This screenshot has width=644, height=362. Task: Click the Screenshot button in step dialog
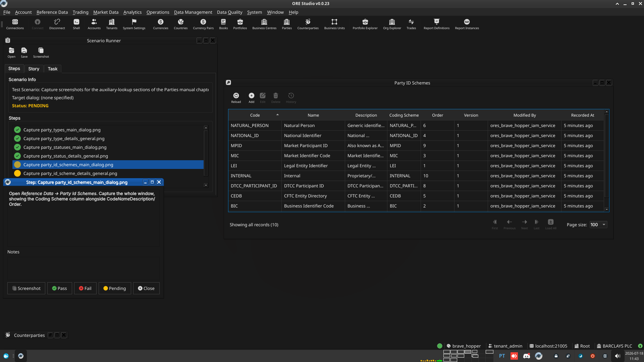26,288
